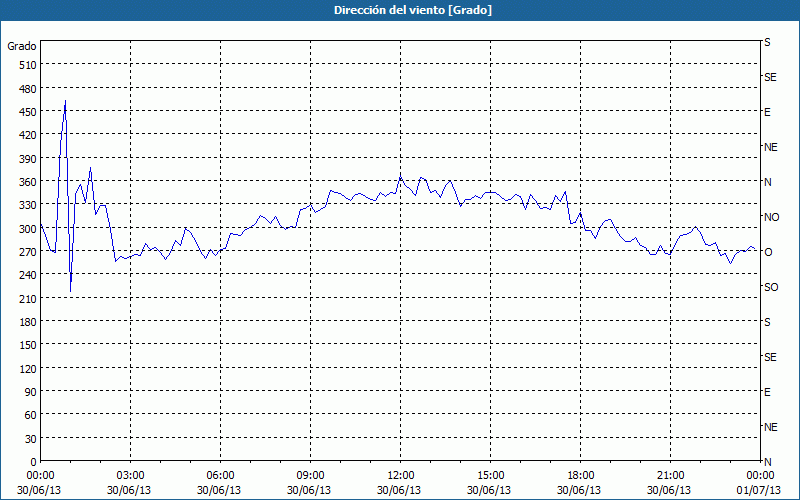The width and height of the screenshot is (800, 500).
Task: Select the '30/06/13' date under 18:00
Action: tap(579, 490)
